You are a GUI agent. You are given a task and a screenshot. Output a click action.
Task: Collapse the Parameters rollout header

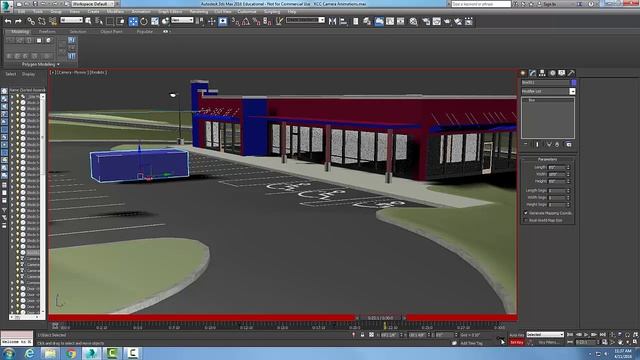pyautogui.click(x=547, y=159)
